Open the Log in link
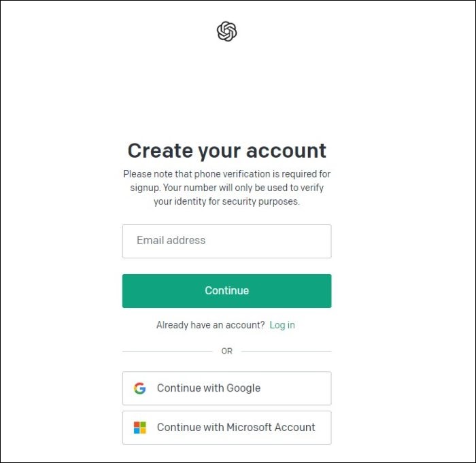Screen dimensions: 476x463 coord(282,325)
